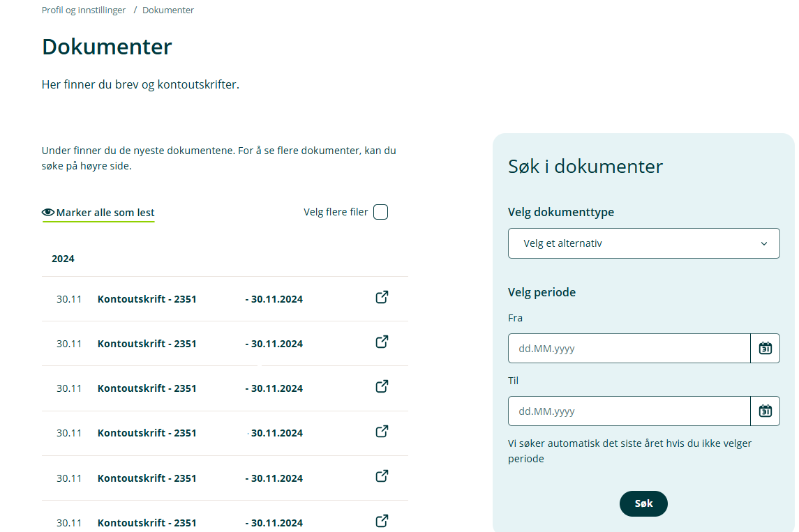The image size is (799, 532).
Task: Click the chevron in Velg et alternativ
Action: coord(763,243)
